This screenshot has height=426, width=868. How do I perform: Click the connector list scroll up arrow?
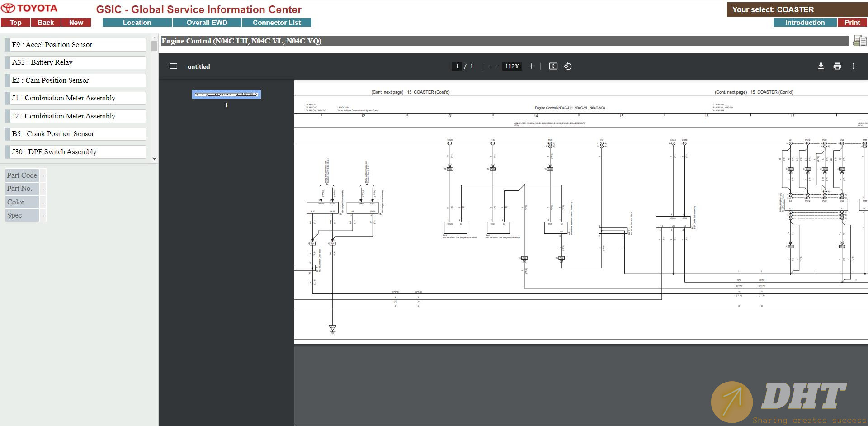pos(154,38)
